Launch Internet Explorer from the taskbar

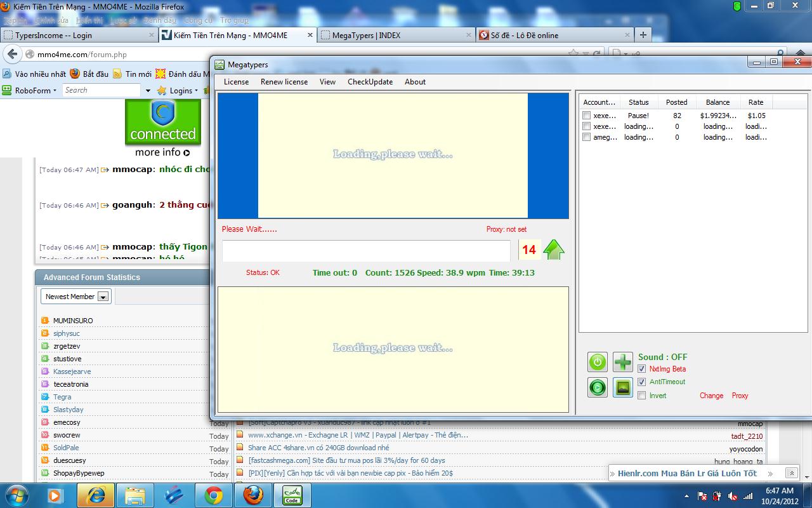[95, 495]
